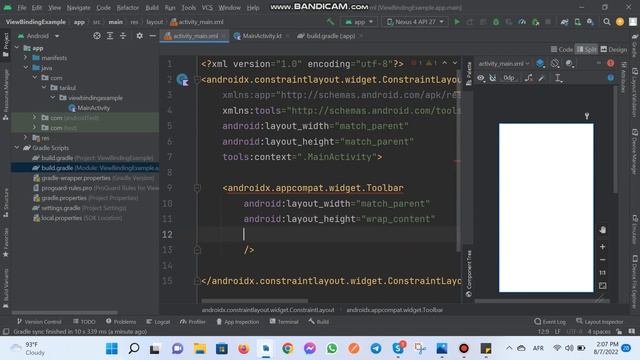Click the 1:1 zoom to actual size icon

coord(602,273)
